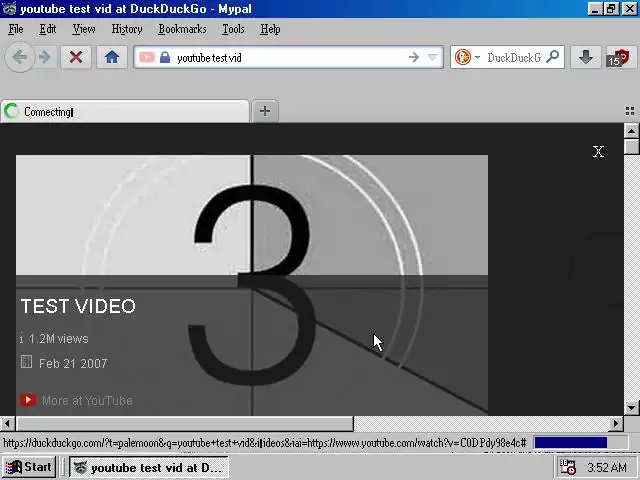This screenshot has height=480, width=640.
Task: Click the horizontal scrollbar thumb
Action: [x=184, y=424]
